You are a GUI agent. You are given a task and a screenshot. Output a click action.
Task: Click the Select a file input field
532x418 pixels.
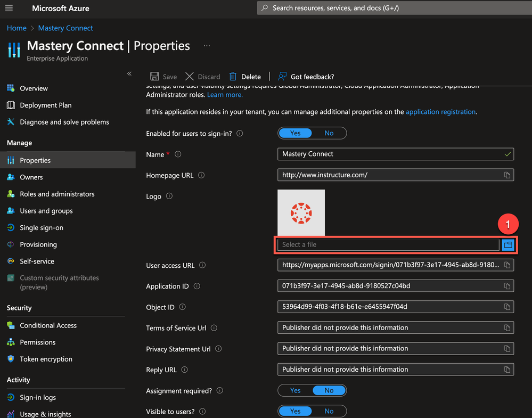pos(388,244)
